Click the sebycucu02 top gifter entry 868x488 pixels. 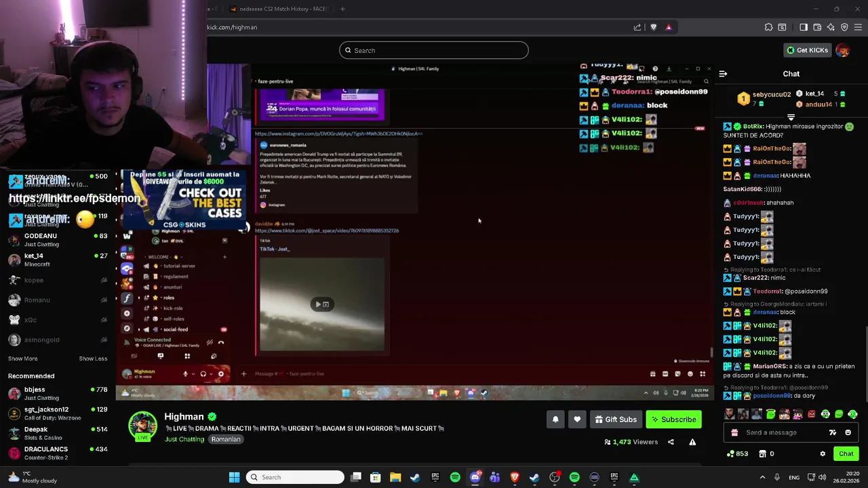click(x=765, y=98)
